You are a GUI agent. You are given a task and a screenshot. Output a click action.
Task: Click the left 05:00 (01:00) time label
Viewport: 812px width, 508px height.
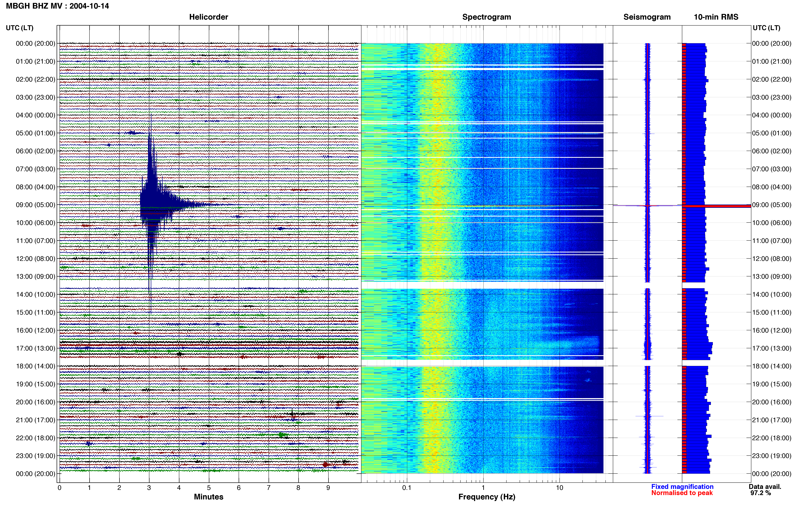(36, 133)
